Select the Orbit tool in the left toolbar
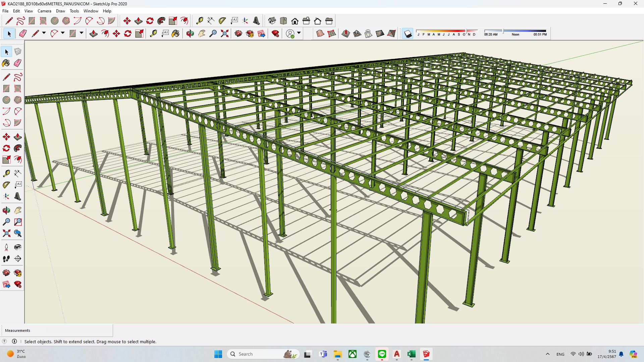The height and width of the screenshot is (362, 644). click(x=6, y=210)
